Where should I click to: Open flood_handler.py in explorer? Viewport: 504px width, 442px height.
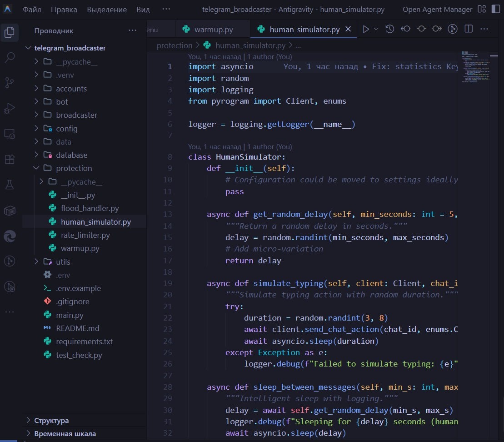90,208
